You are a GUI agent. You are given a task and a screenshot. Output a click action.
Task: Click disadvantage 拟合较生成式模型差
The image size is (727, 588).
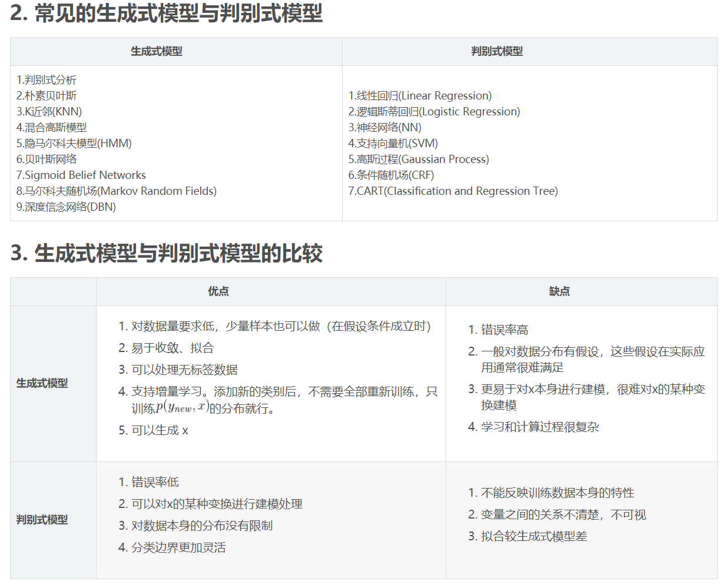(534, 536)
